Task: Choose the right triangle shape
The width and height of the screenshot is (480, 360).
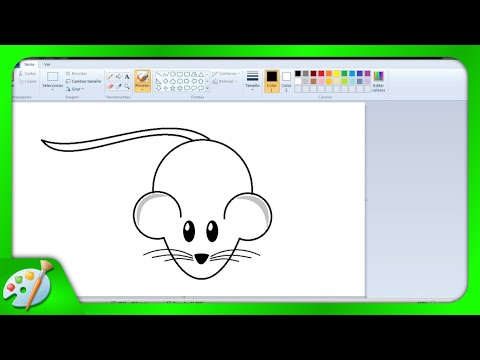Action: point(159,81)
